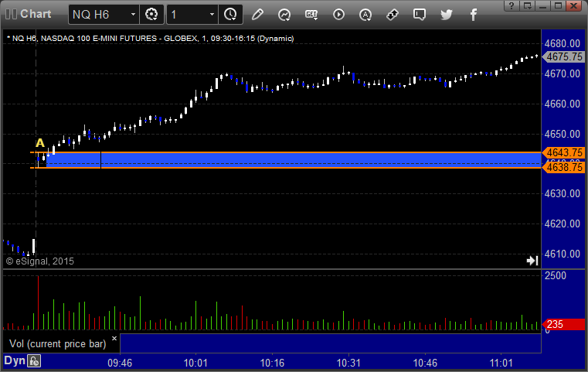Select the yellow A marker on chart

coord(40,143)
